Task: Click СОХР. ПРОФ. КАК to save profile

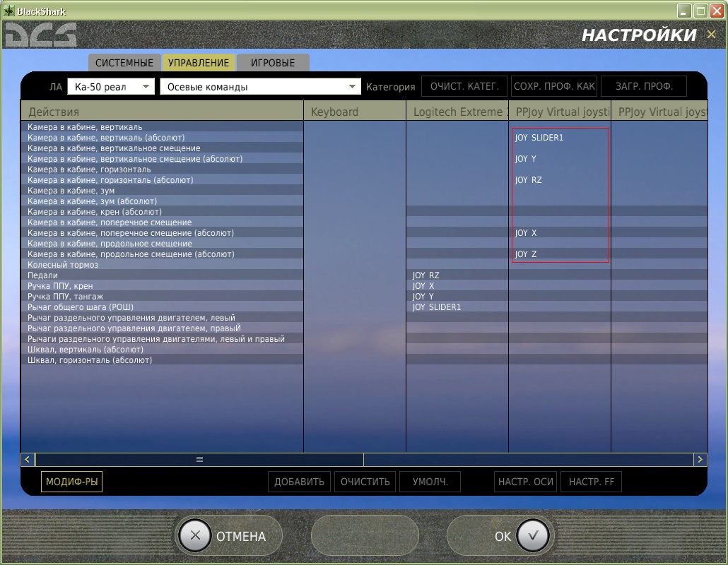Action: [x=554, y=86]
